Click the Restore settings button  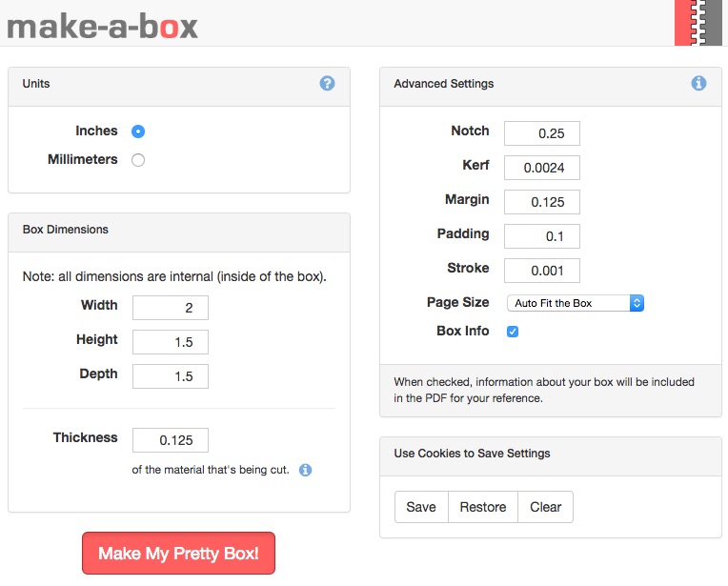(x=483, y=507)
